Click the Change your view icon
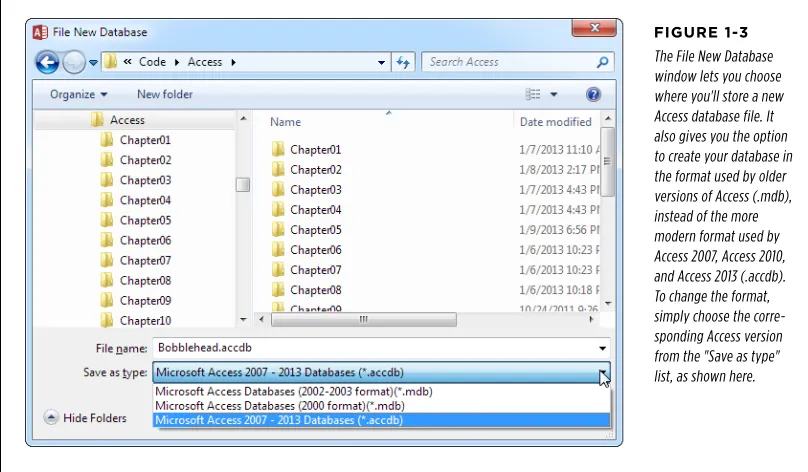 pos(533,94)
